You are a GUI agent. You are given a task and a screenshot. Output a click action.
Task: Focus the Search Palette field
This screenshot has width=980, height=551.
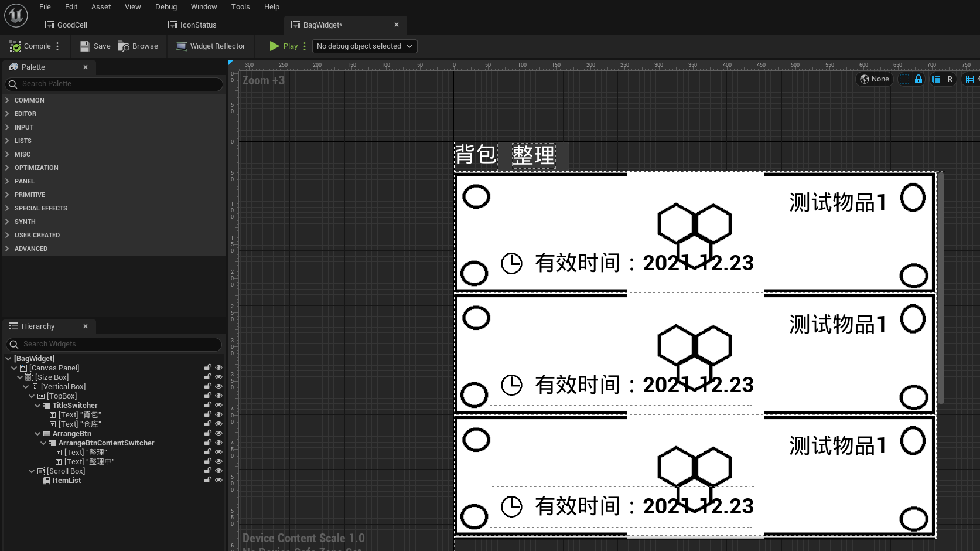(114, 84)
